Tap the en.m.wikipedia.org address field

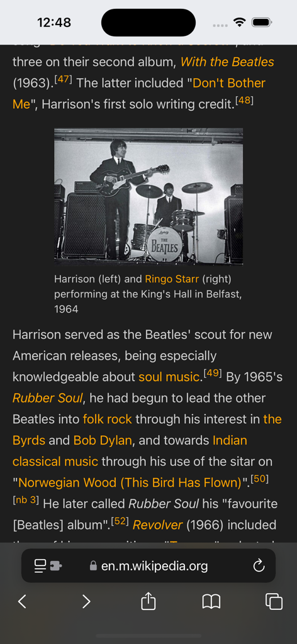pos(148,565)
